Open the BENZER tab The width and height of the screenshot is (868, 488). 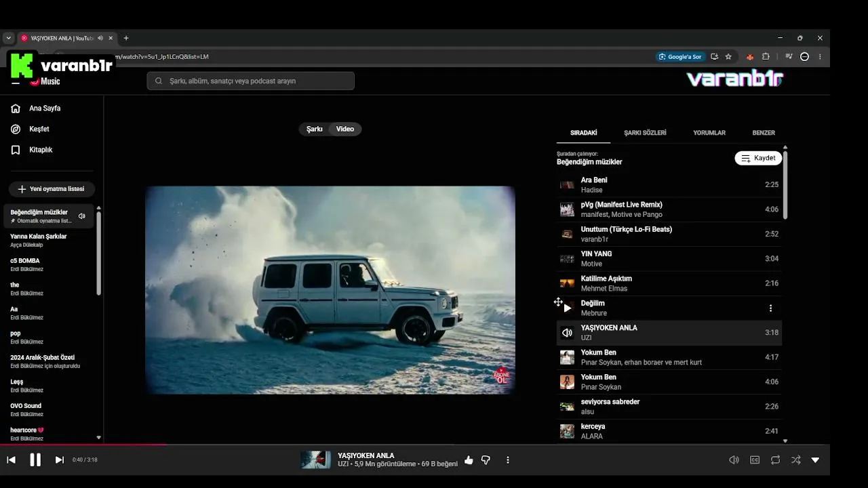[764, 133]
